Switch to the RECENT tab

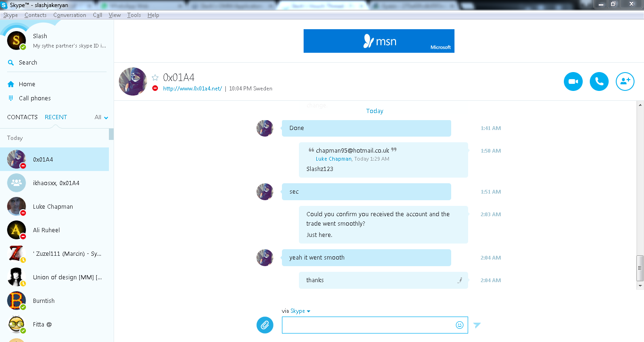pyautogui.click(x=56, y=117)
